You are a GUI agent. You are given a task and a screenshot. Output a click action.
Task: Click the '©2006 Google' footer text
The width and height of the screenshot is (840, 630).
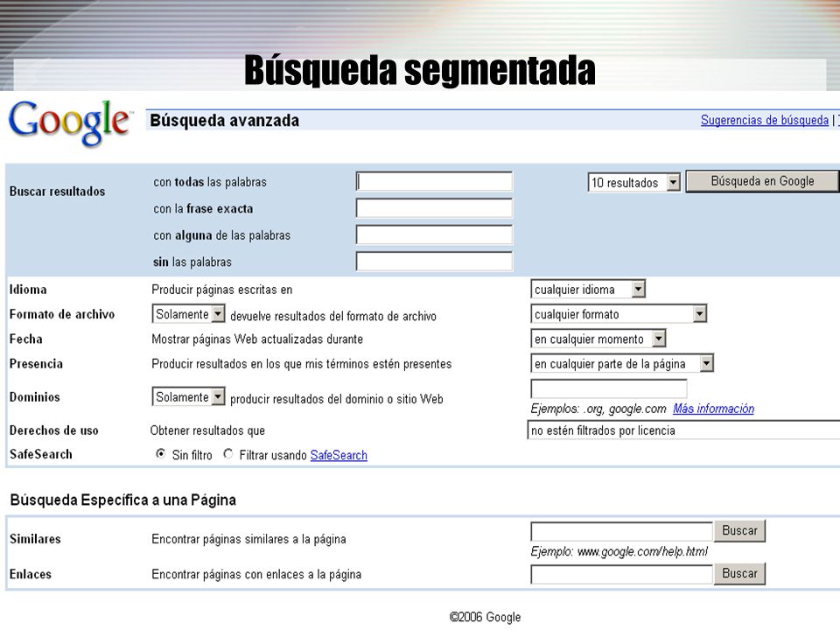485,617
